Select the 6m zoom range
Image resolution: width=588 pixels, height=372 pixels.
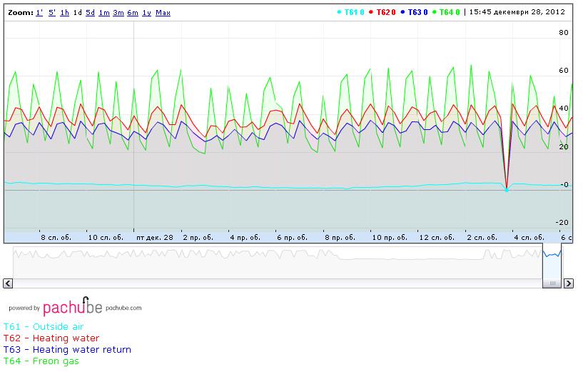[x=133, y=13]
